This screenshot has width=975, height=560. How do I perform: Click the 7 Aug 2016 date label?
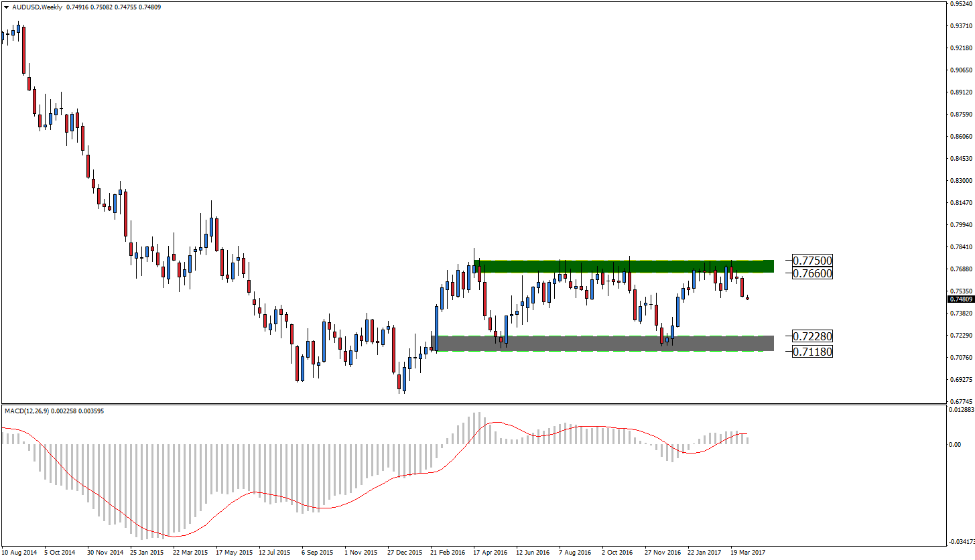point(575,553)
